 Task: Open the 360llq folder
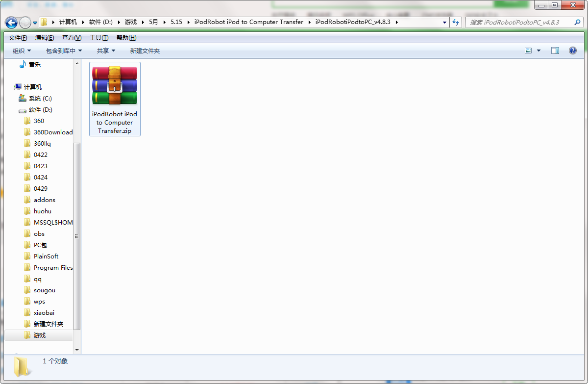coord(42,143)
